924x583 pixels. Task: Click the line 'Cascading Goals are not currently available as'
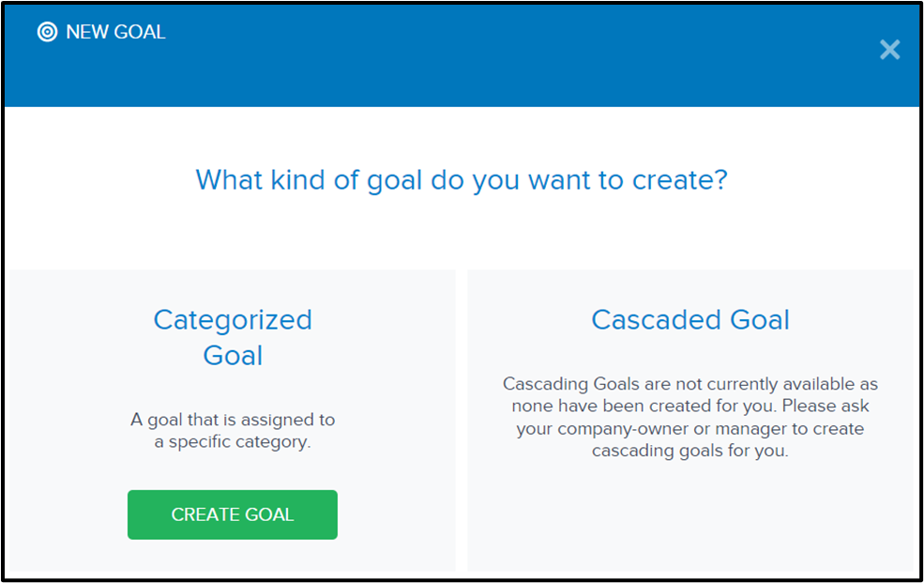click(x=690, y=384)
